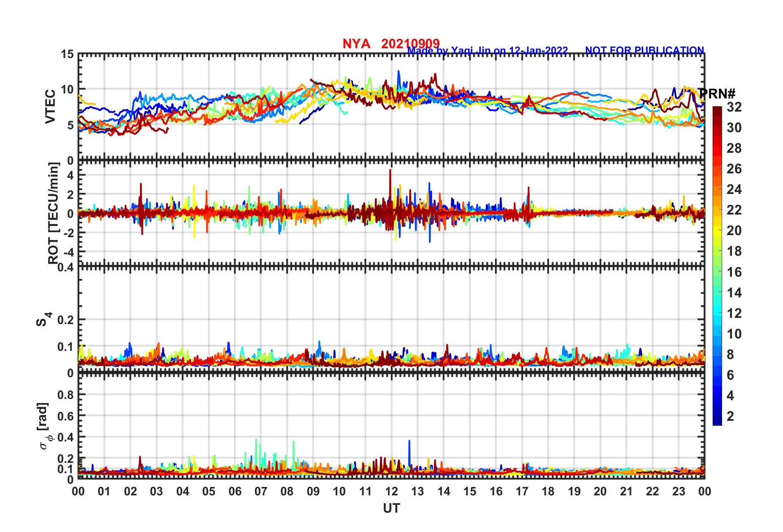Viewport: 783px width, 532px height.
Task: Click the x-axis hour label "09"
Action: point(313,491)
